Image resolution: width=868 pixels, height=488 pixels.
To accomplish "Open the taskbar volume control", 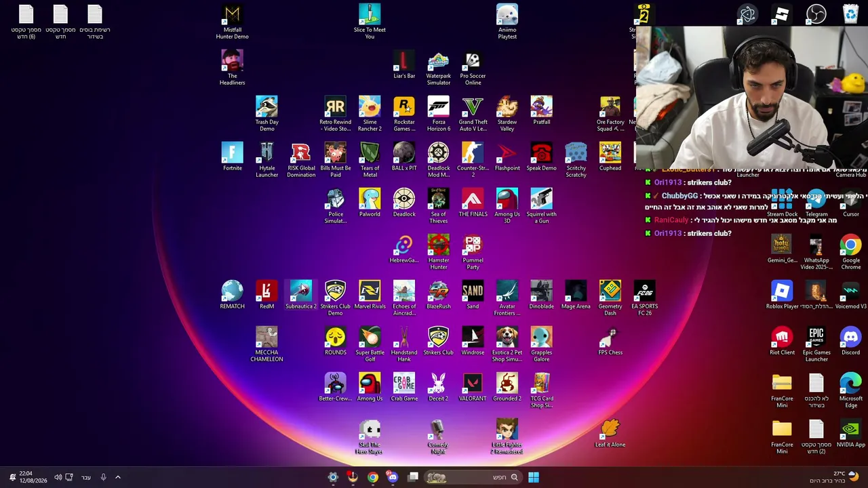I will click(x=58, y=477).
